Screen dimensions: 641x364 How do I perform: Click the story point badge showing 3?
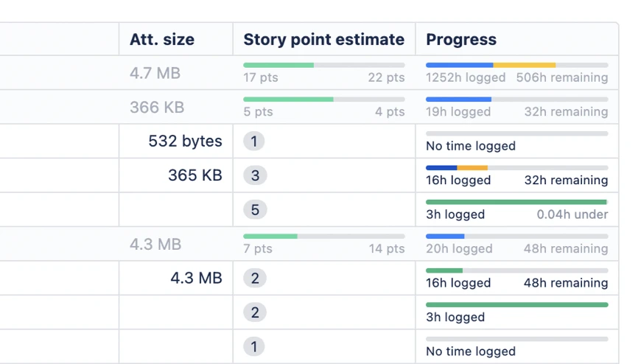tap(254, 175)
